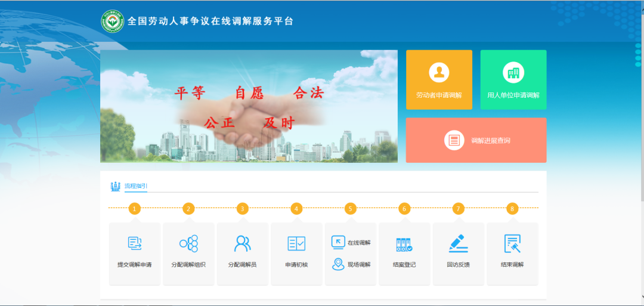Select the 流程指引 tab
644x306 pixels.
136,186
